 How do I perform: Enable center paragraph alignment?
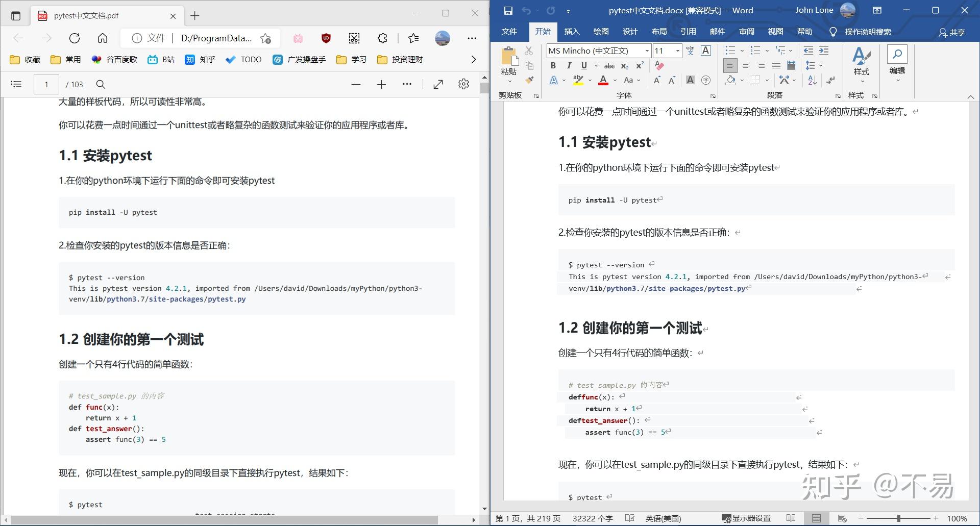pos(746,65)
